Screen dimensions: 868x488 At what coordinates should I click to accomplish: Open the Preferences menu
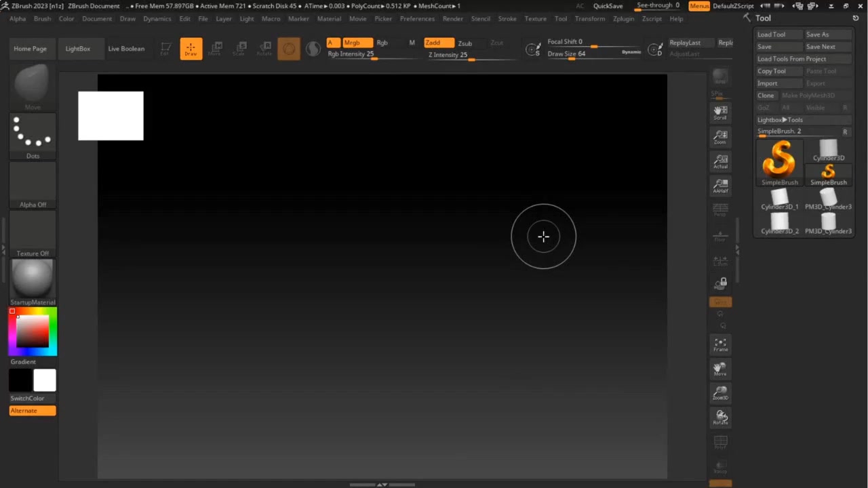(417, 18)
